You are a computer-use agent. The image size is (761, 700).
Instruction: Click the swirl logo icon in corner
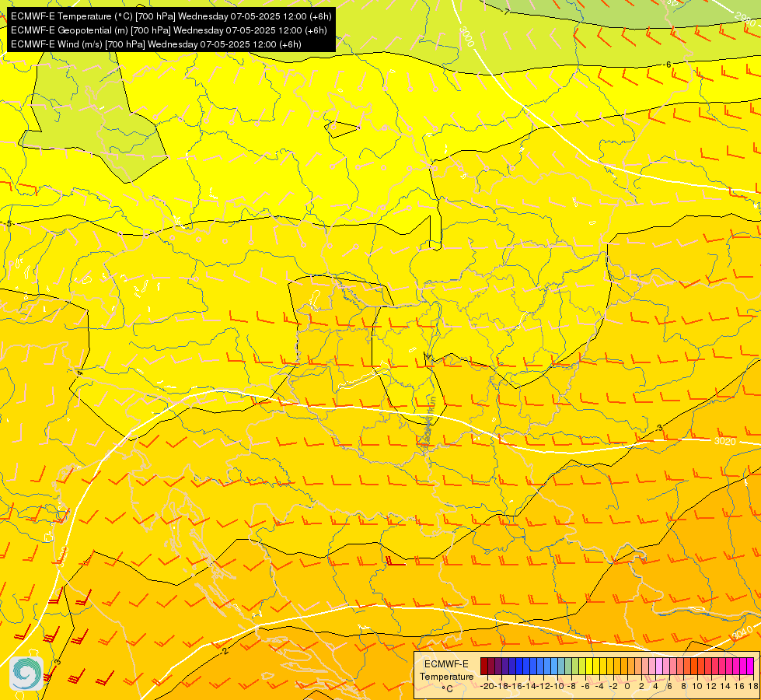click(26, 674)
